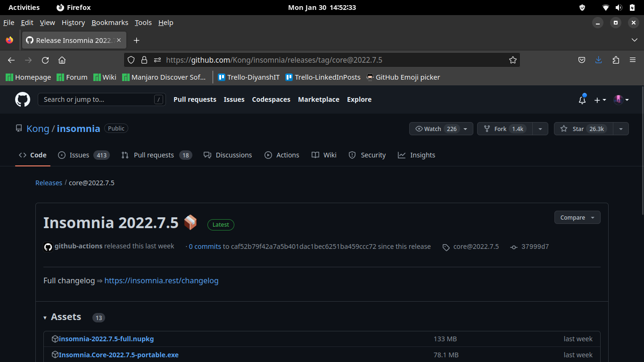This screenshot has width=644, height=362.
Task: Open the Fork options dropdown arrow
Action: pyautogui.click(x=540, y=129)
